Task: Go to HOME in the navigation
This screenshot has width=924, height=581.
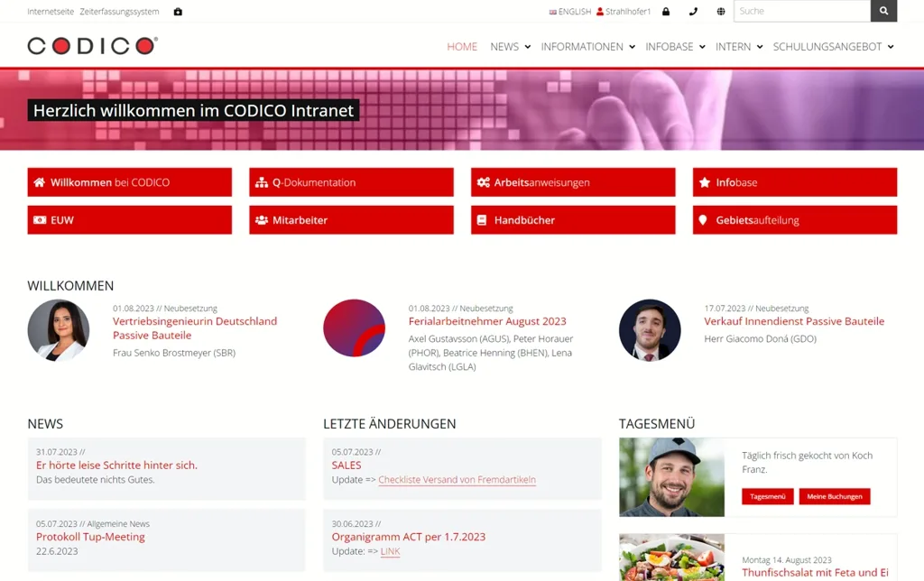Action: 462,47
